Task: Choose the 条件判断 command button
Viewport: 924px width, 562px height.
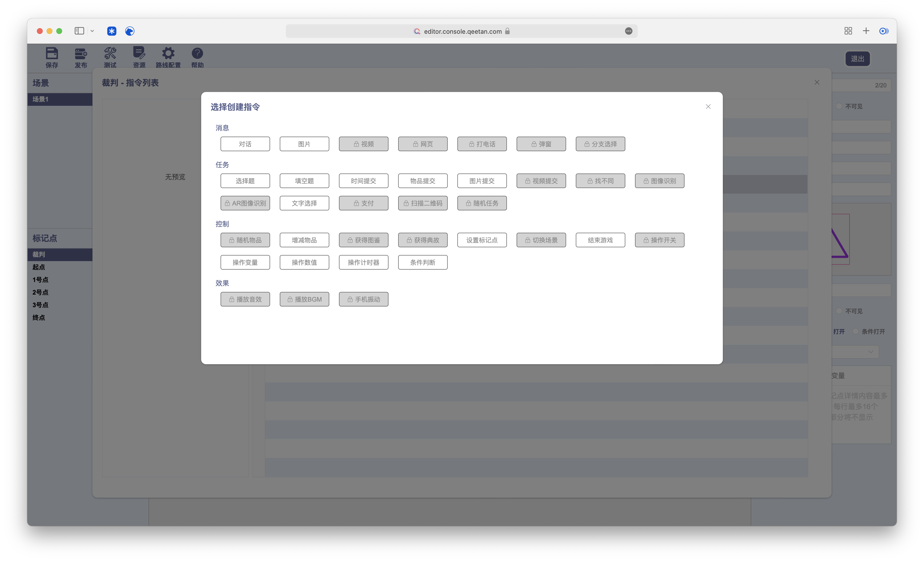Action: coord(423,263)
